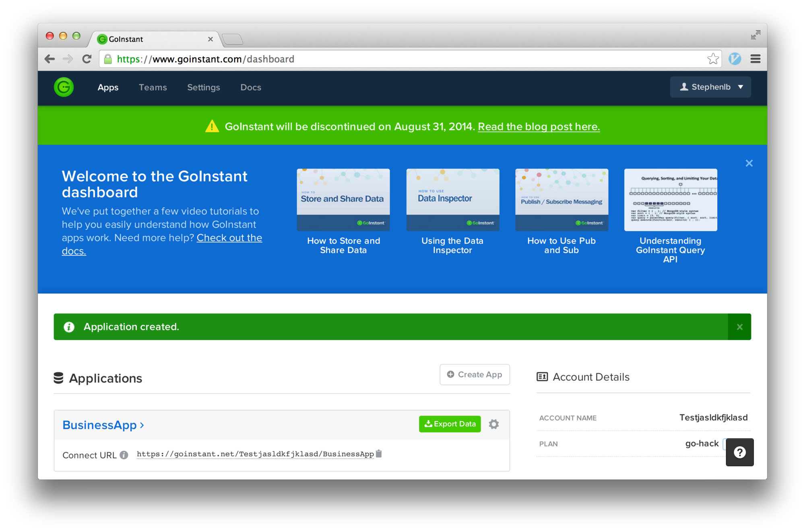The width and height of the screenshot is (805, 532).
Task: Play the Store and Share Data video thumbnail
Action: 343,200
